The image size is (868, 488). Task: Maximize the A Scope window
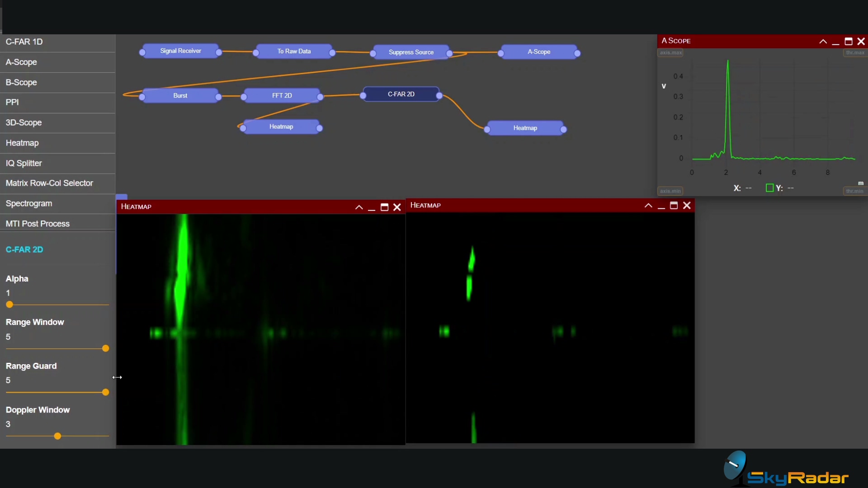[849, 42]
